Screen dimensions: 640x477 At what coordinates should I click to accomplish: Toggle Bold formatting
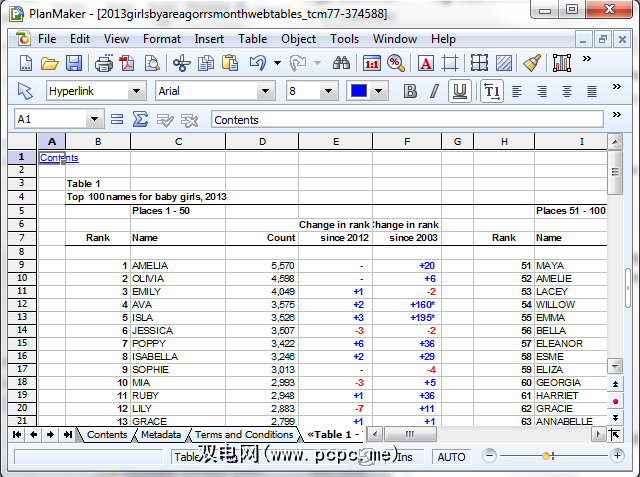[409, 91]
